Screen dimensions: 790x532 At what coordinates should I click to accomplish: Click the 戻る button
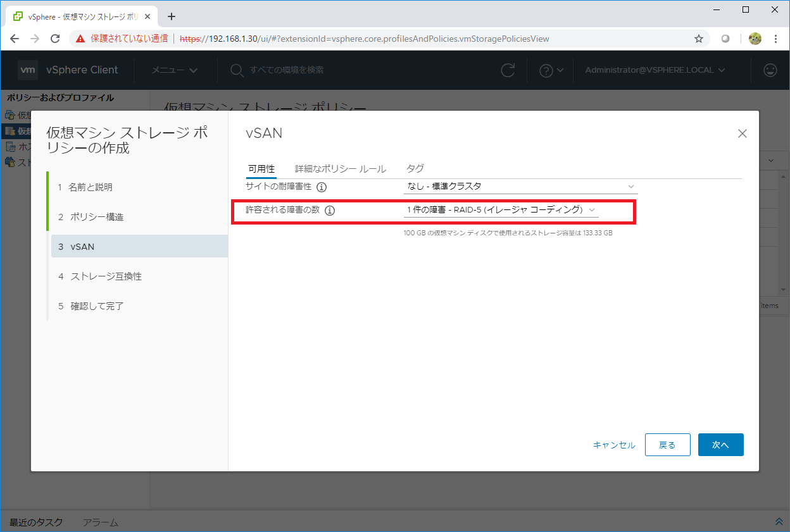point(667,445)
